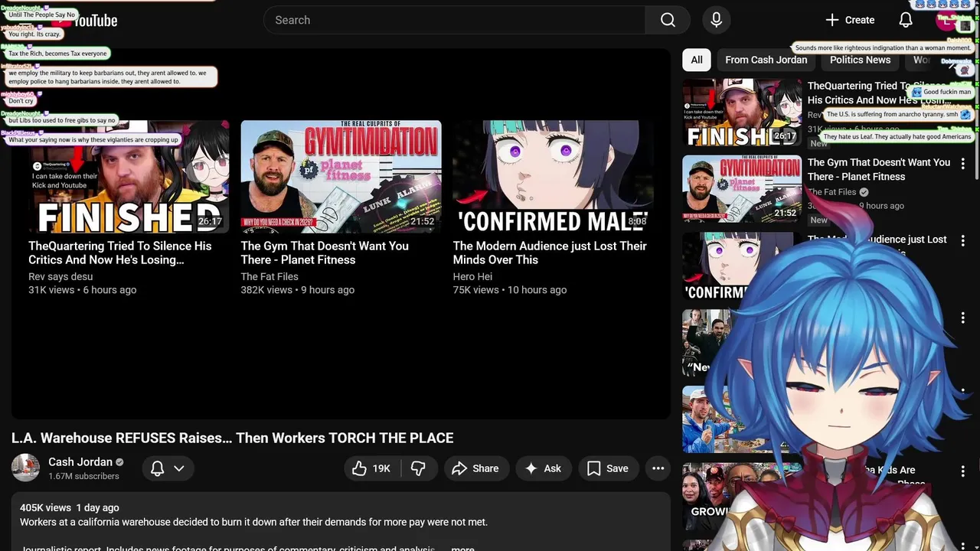Open the Cash Jordan channel name link
The image size is (980, 551).
[x=80, y=461]
